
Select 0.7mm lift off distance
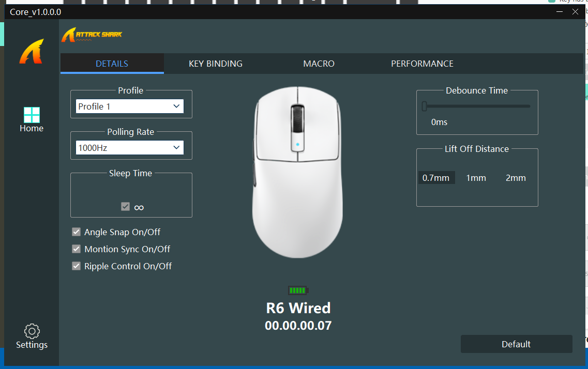tap(436, 178)
